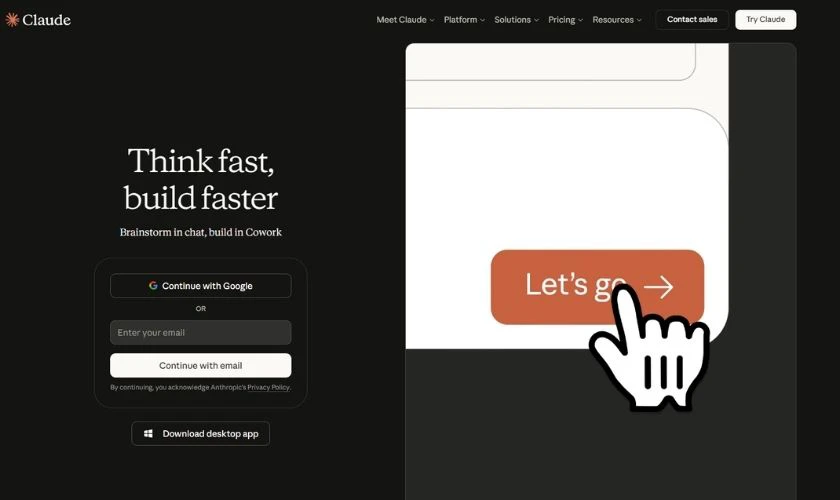Image resolution: width=840 pixels, height=500 pixels.
Task: Click the Windows logo on download button
Action: tap(148, 434)
